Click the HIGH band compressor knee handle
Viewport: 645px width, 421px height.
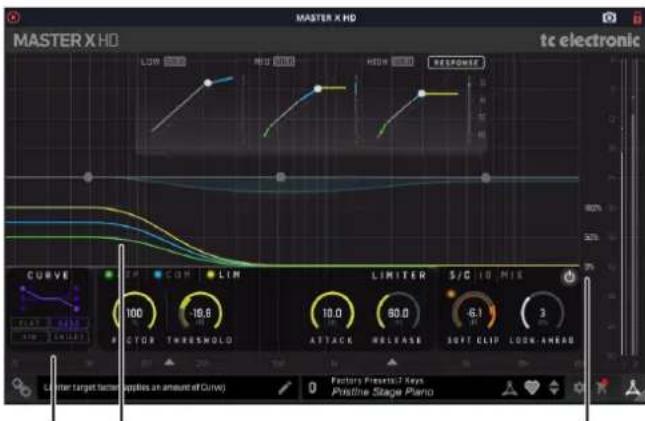[422, 94]
